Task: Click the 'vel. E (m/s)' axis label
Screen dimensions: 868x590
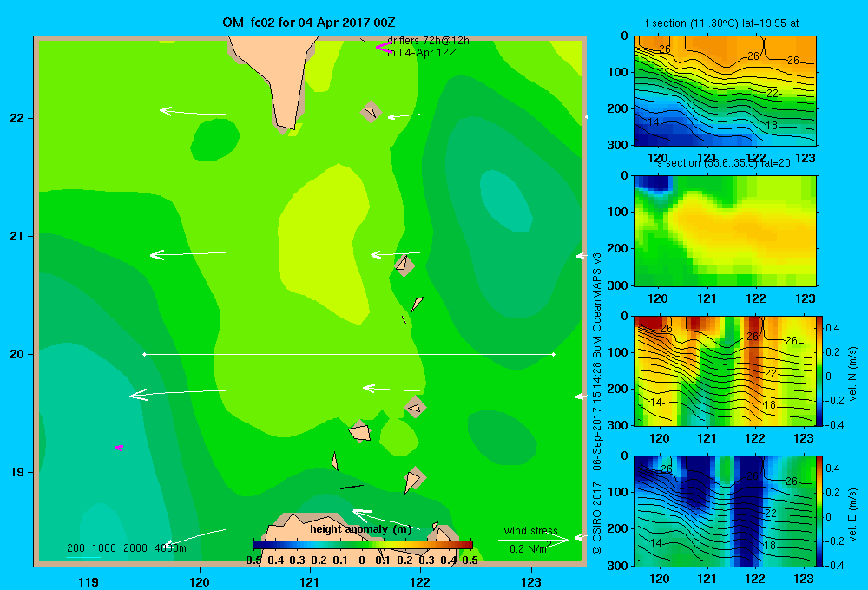Action: coord(853,514)
